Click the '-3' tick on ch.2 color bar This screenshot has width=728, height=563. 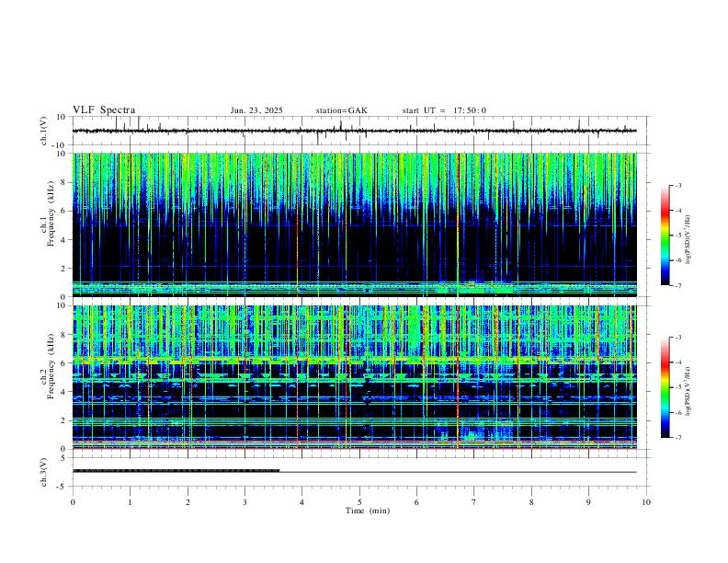click(x=678, y=338)
